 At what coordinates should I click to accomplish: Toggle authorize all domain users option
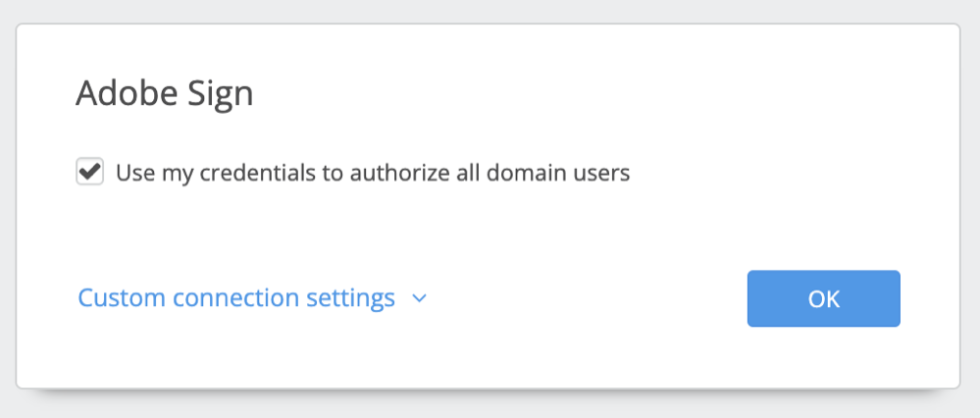coord(90,172)
